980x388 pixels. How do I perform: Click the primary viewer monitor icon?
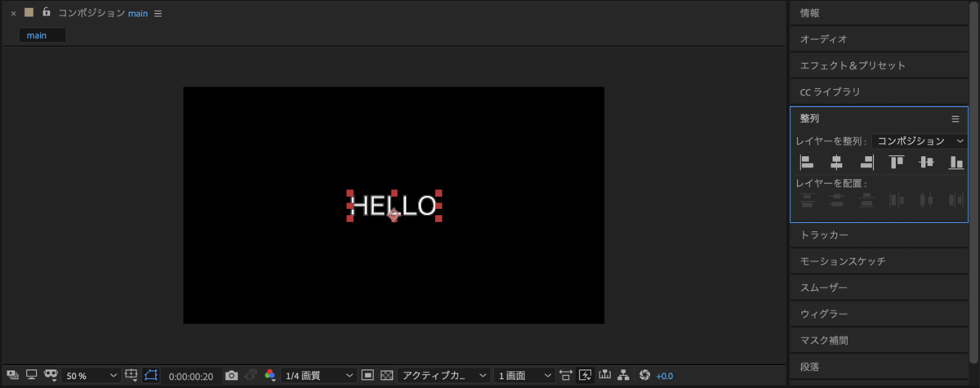tap(32, 375)
